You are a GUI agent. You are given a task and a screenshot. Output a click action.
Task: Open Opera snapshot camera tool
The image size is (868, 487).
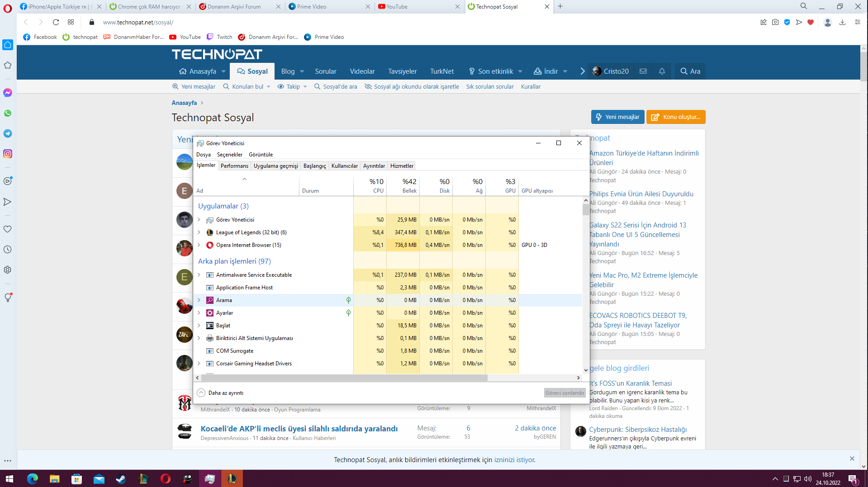775,22
